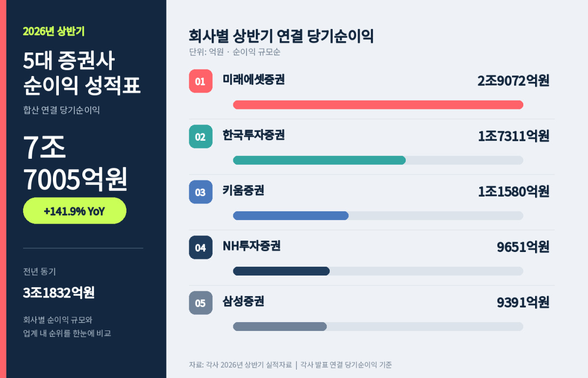Click the navy 04 rank badge
588x378 pixels.
pos(201,248)
